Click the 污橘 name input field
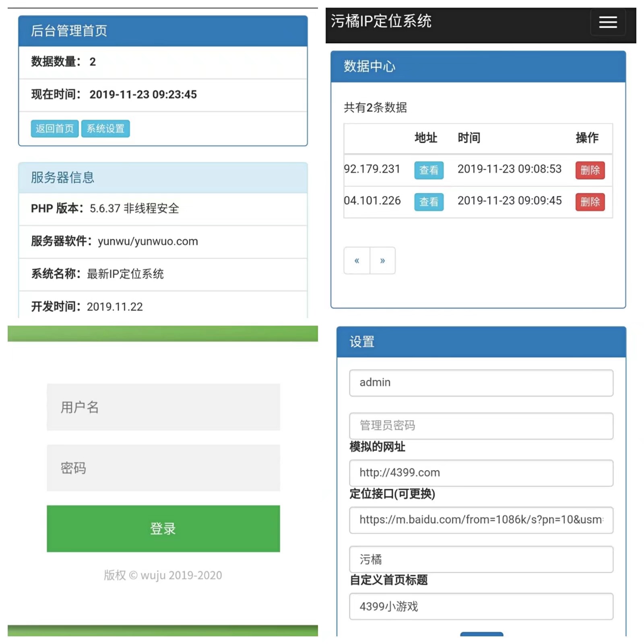The image size is (644, 644). 481,559
